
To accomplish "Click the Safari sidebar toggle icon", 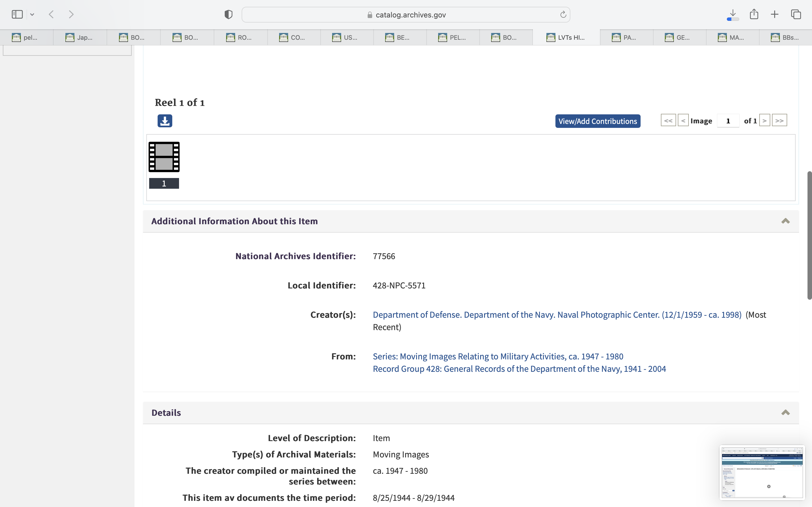I will 17,14.
